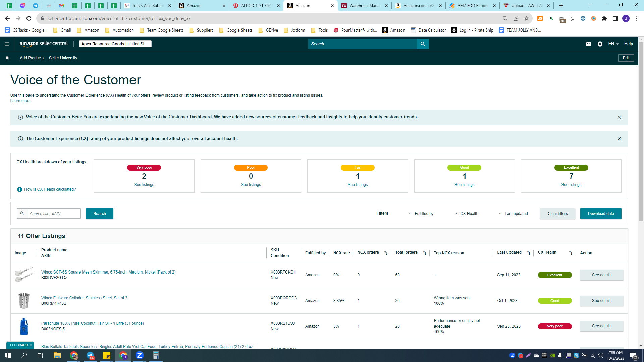The image size is (644, 362).
Task: Open the Date Calculator bookmark
Action: pos(428,30)
